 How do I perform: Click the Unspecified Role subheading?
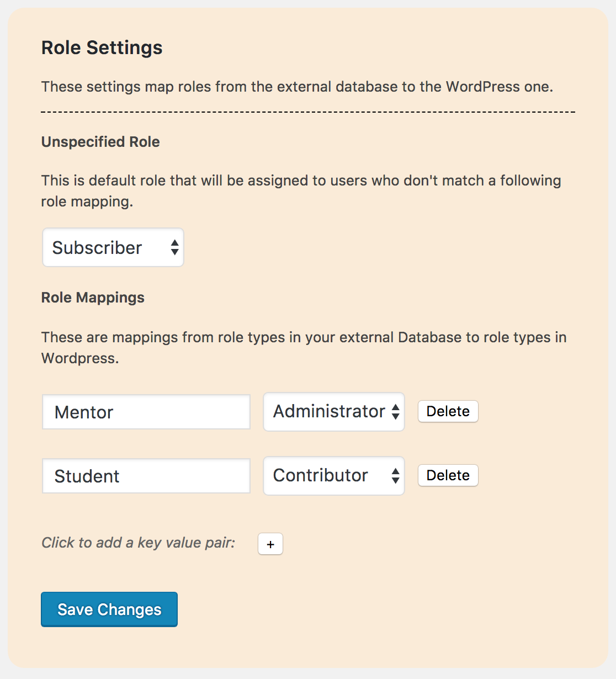pyautogui.click(x=100, y=142)
